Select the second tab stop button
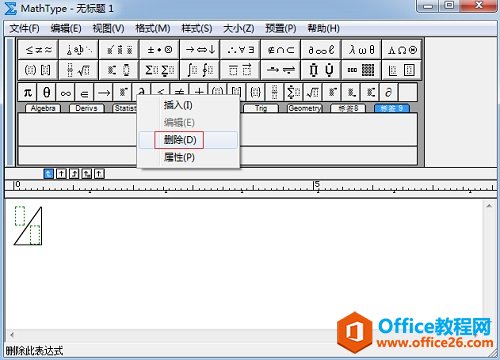 (61, 174)
